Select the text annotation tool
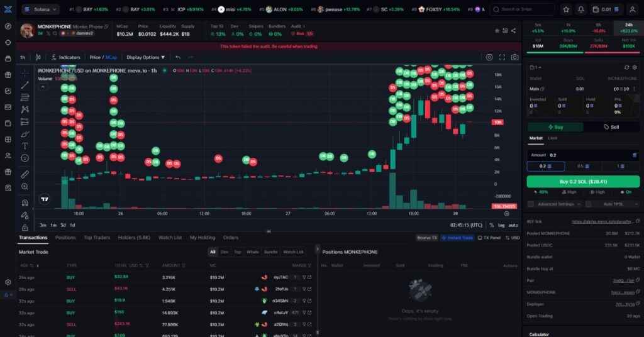 25,146
